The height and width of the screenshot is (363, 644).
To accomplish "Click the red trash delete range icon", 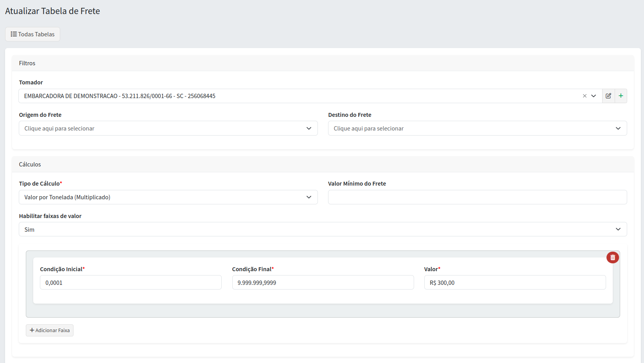I will coord(612,257).
